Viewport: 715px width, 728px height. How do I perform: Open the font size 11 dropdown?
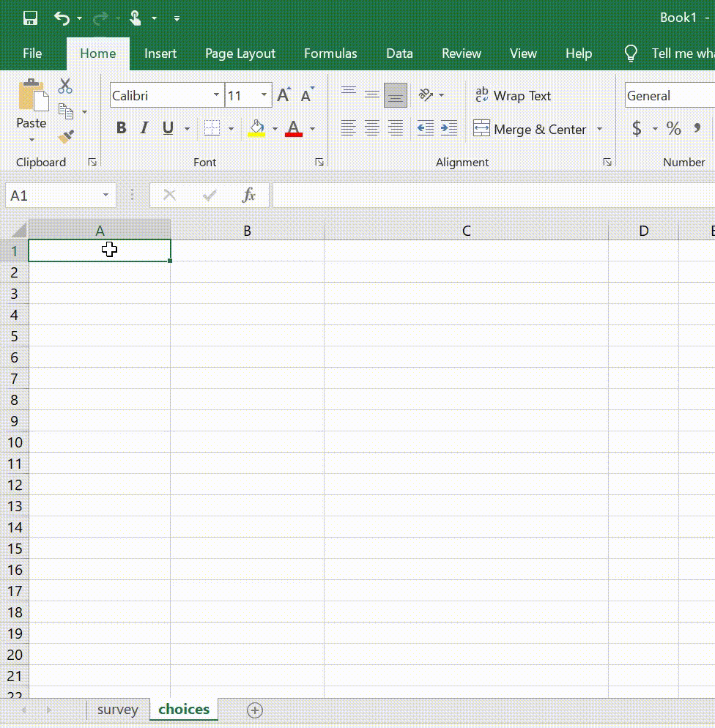[x=264, y=94]
